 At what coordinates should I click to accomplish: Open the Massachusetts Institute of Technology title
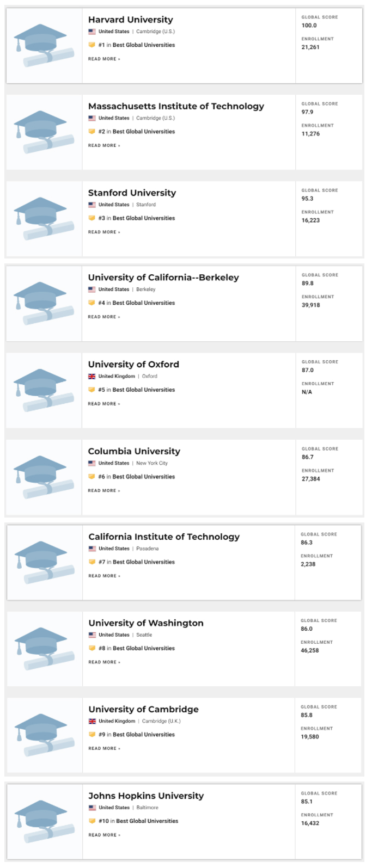pos(176,106)
